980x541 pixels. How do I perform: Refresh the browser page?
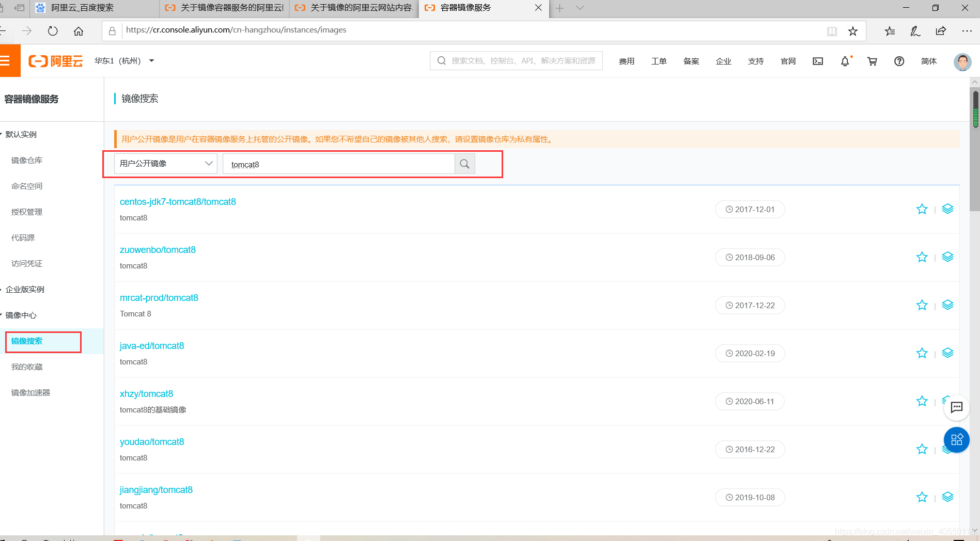pyautogui.click(x=53, y=31)
